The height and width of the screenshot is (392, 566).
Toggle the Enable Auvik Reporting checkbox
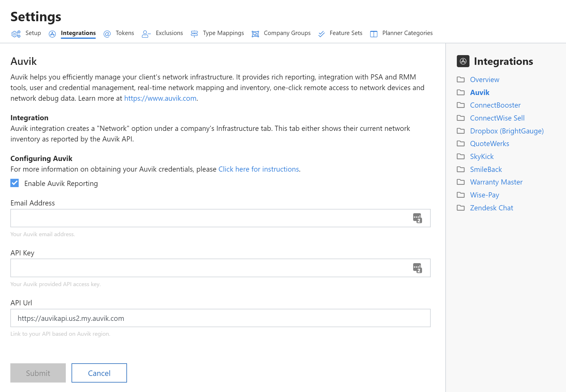coord(15,183)
